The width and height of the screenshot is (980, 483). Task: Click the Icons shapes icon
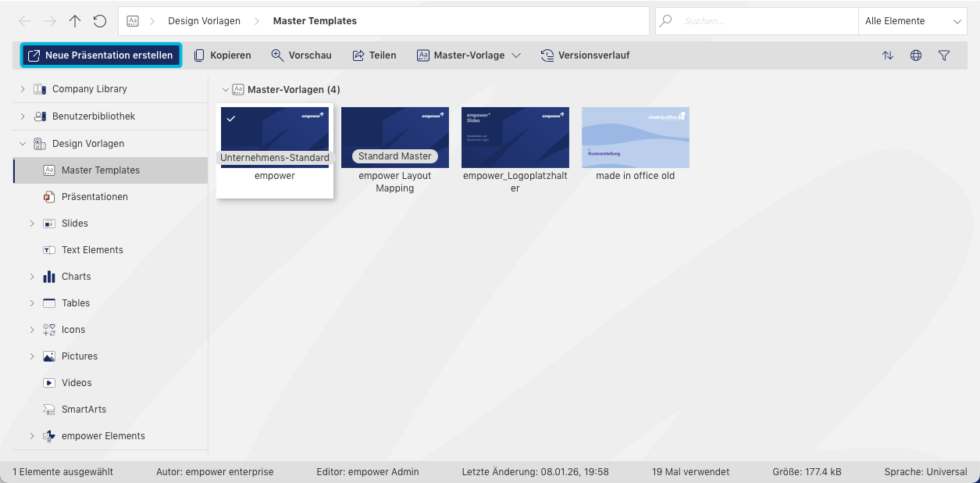[x=49, y=330]
